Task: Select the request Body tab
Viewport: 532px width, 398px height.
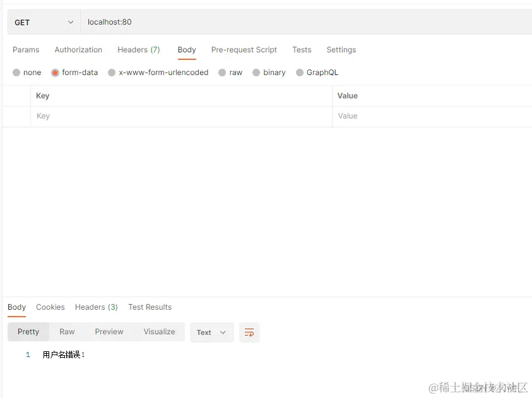Action: (x=187, y=50)
